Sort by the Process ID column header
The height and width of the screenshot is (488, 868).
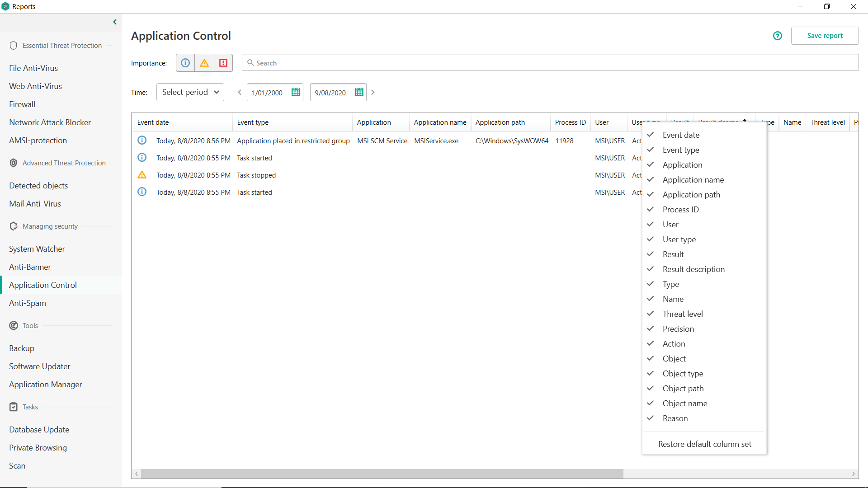tap(570, 122)
